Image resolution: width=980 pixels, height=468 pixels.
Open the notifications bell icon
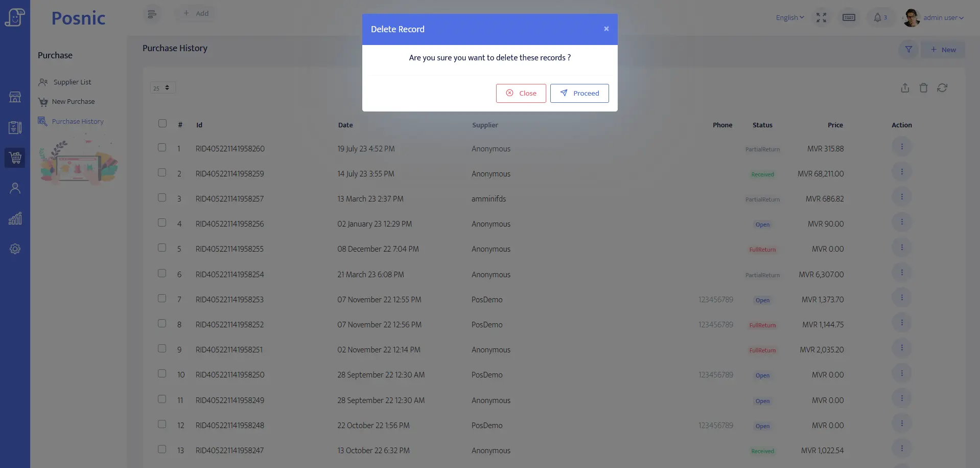tap(877, 18)
